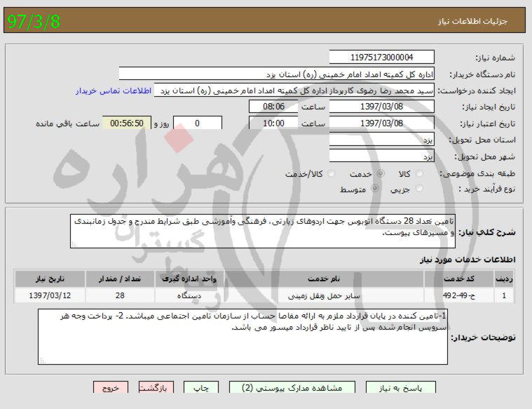532x409 pixels.
Task: Click service code cell ح-49-492
Action: tap(459, 295)
